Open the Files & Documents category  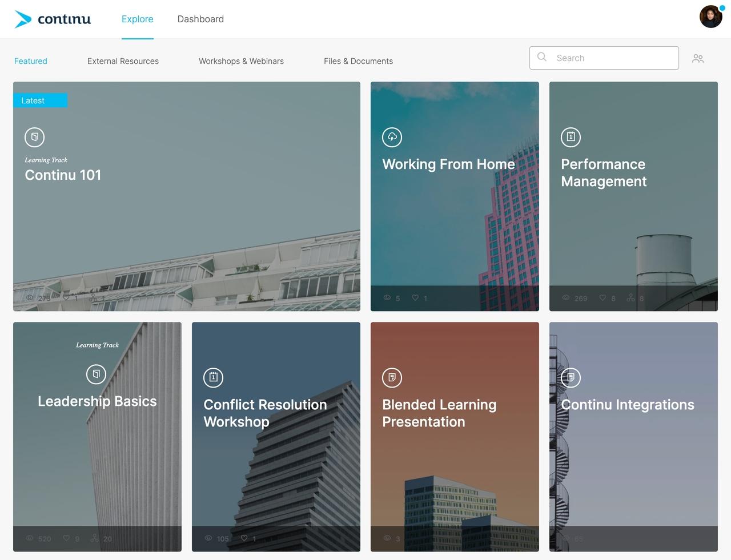coord(358,61)
